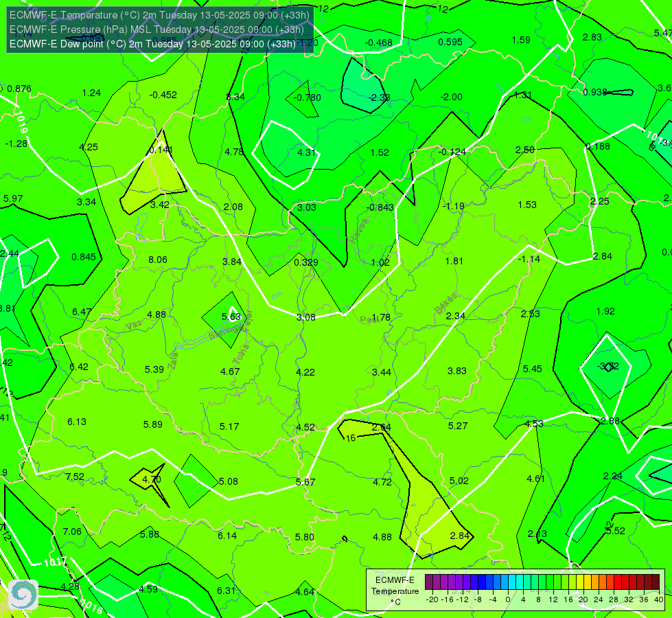Click the dew point value 0.329

pyautogui.click(x=306, y=262)
